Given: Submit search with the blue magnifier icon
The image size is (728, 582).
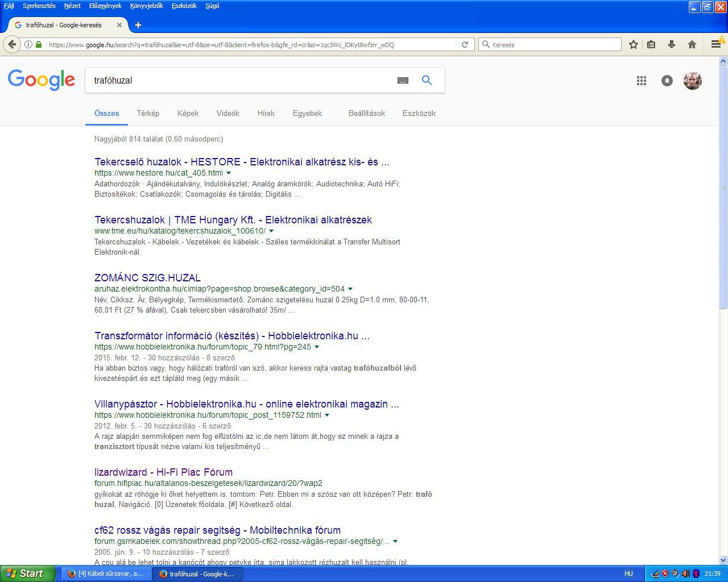Looking at the screenshot, I should coord(427,81).
